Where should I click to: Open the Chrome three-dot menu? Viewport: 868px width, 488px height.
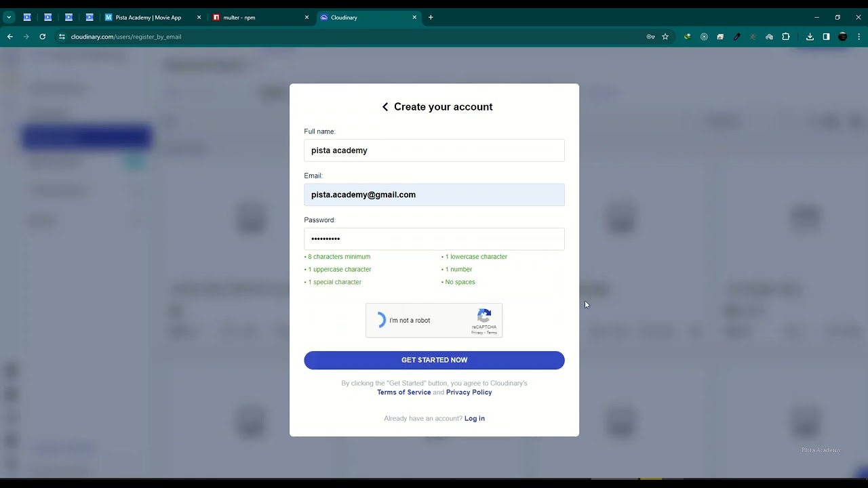coord(859,37)
